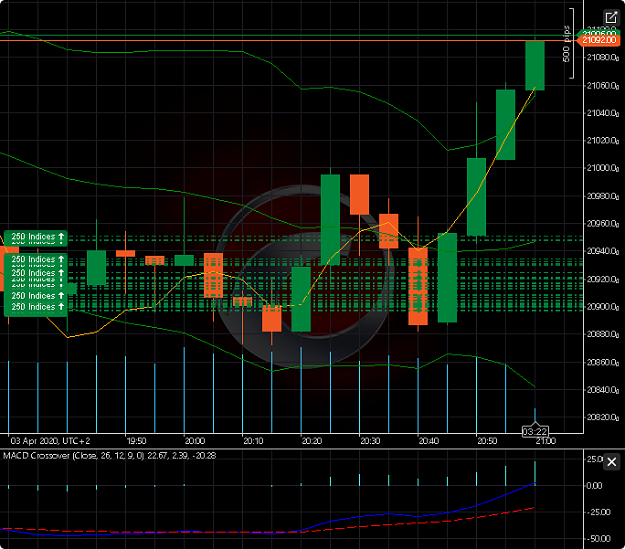Click the 500 pips scale bracket

pos(569,43)
